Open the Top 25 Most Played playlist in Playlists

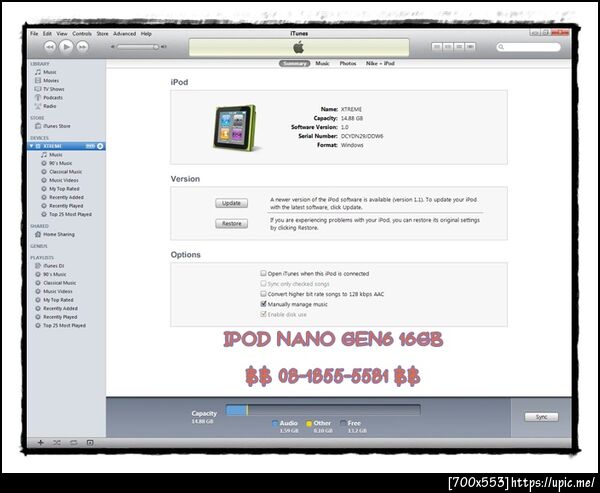(64, 325)
